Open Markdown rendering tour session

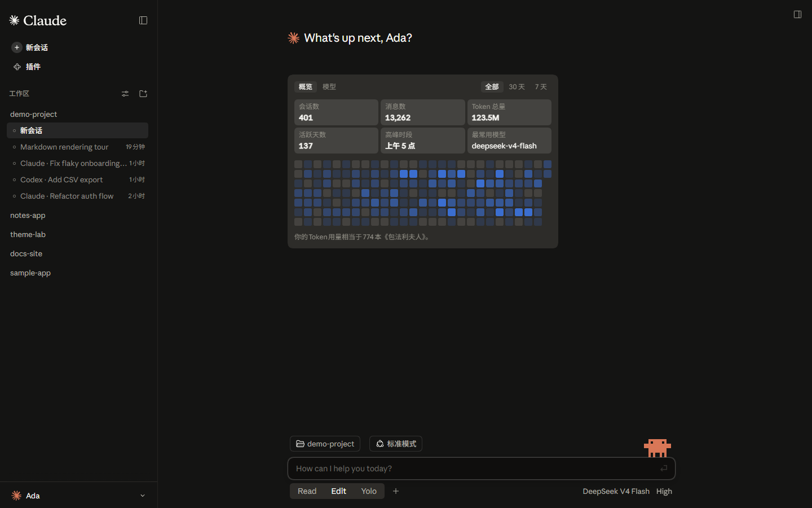(x=77, y=147)
